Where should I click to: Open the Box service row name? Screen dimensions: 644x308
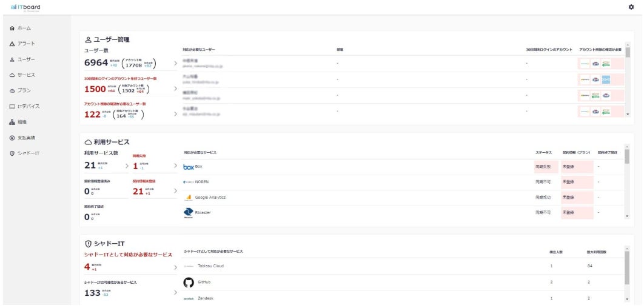tap(199, 167)
